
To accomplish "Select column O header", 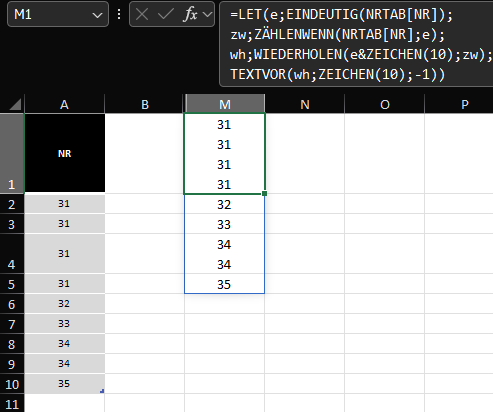I will [x=385, y=105].
